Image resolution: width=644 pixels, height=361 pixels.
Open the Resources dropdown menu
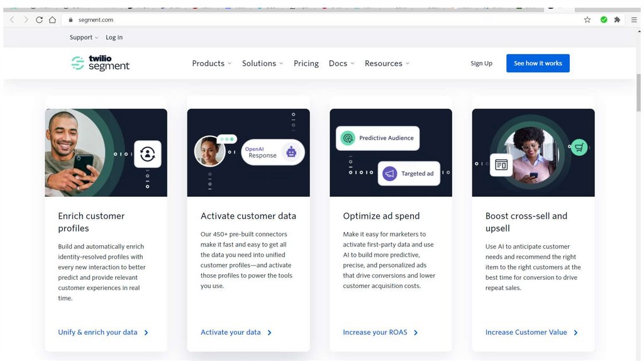point(387,64)
